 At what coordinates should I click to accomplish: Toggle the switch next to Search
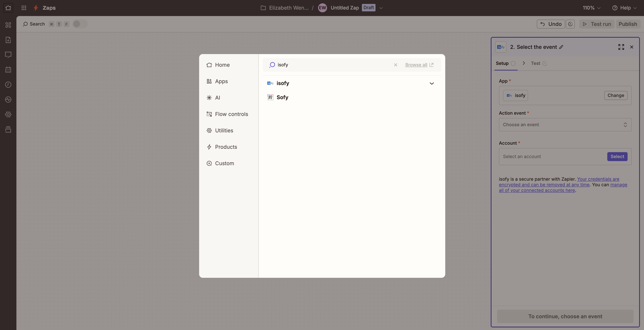(x=79, y=24)
